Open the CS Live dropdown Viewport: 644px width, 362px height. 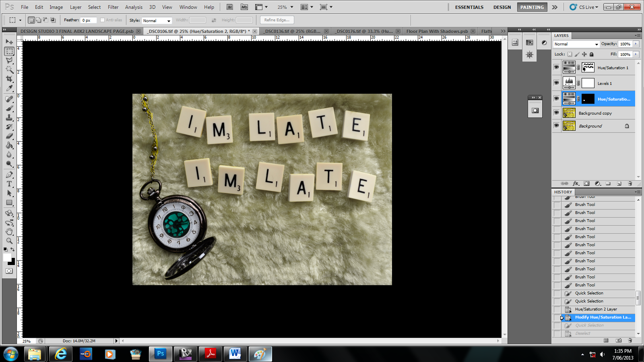pyautogui.click(x=584, y=7)
